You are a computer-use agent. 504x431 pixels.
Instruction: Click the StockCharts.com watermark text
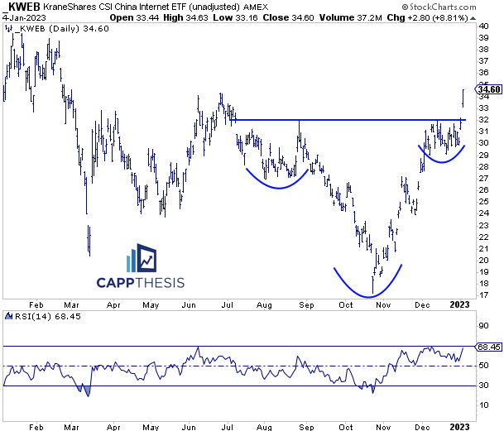tap(439, 7)
